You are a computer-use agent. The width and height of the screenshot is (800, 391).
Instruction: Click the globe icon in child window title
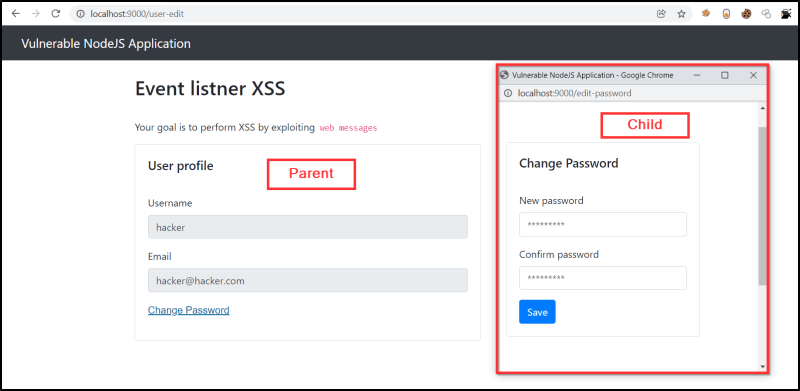(505, 75)
